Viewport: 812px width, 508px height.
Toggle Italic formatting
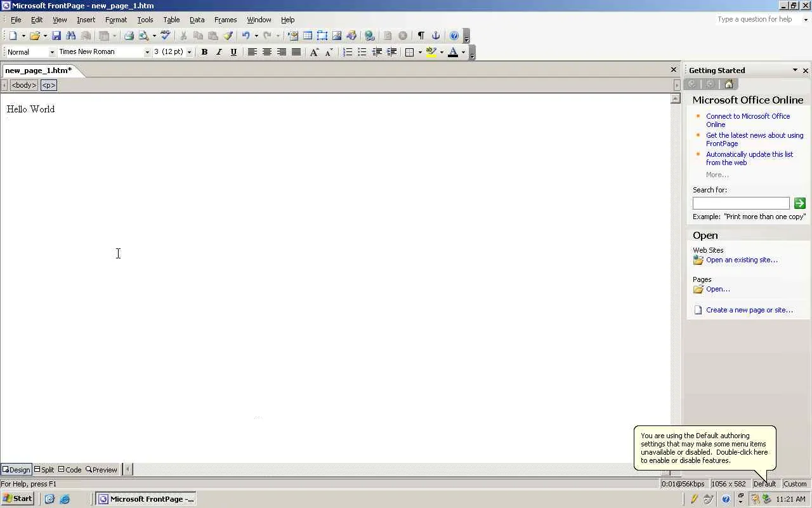click(219, 52)
